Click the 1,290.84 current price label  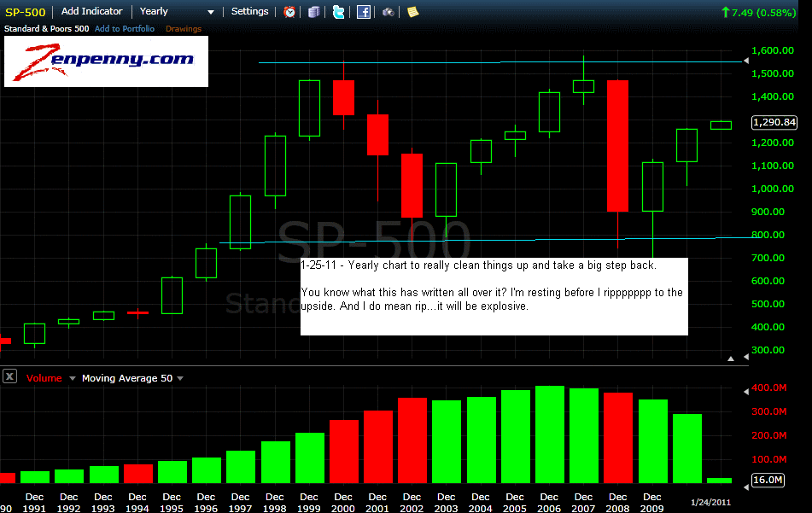pos(774,122)
